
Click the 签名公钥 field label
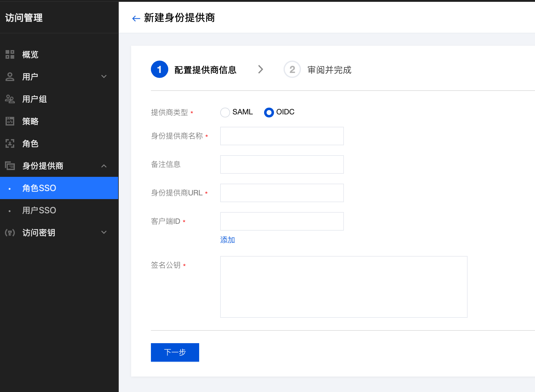[x=166, y=265]
